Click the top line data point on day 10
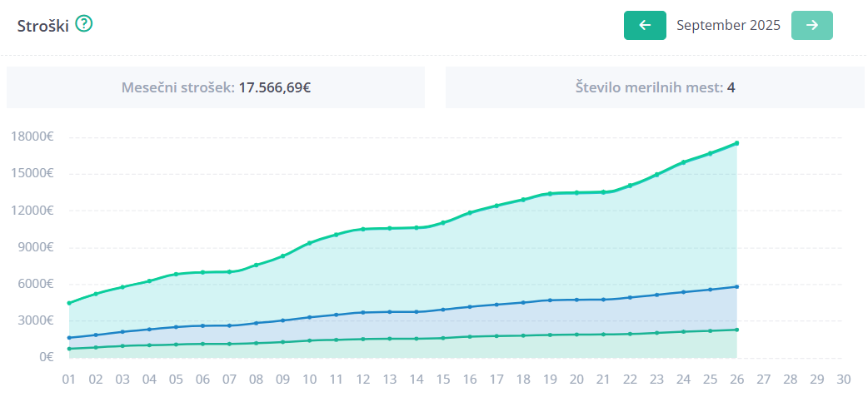Screen dimensions: 868x397 point(310,243)
